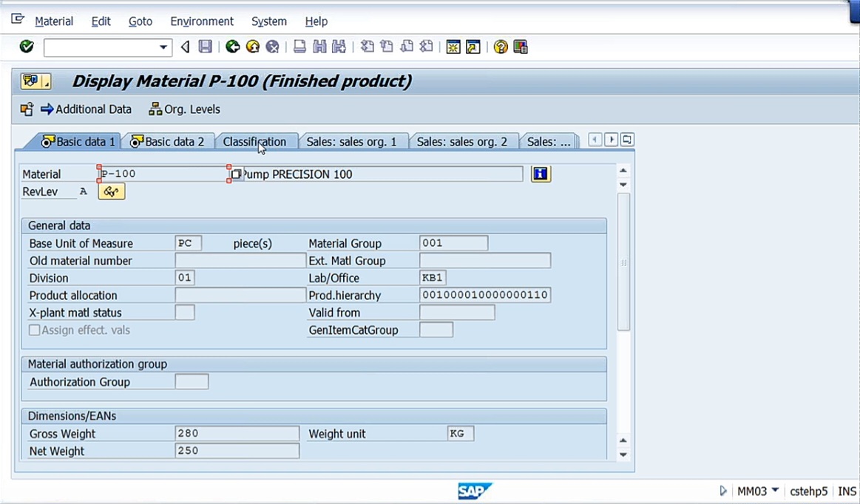Click the vertical scrollbar thumb

point(623,262)
